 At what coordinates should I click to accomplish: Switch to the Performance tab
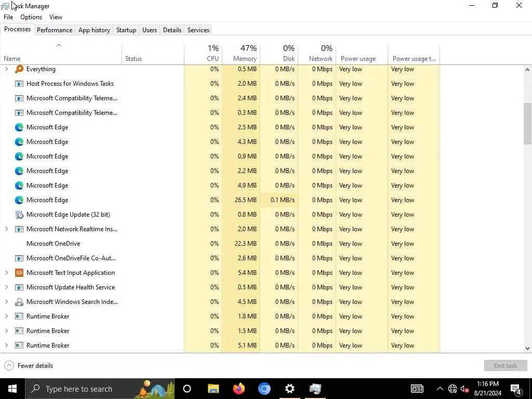55,30
